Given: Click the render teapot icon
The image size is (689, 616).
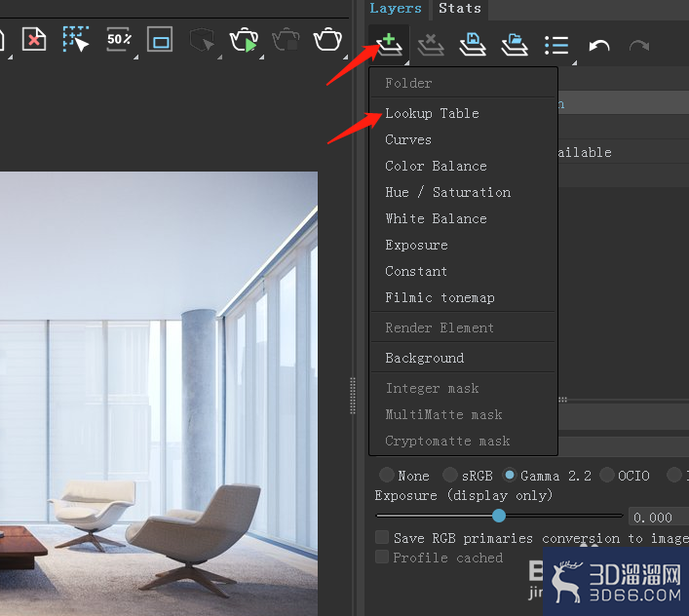Looking at the screenshot, I should (327, 40).
